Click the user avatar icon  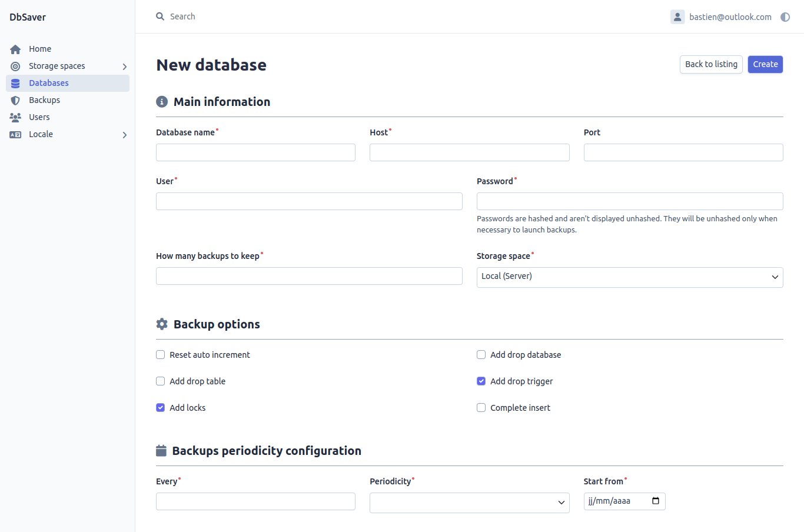677,17
